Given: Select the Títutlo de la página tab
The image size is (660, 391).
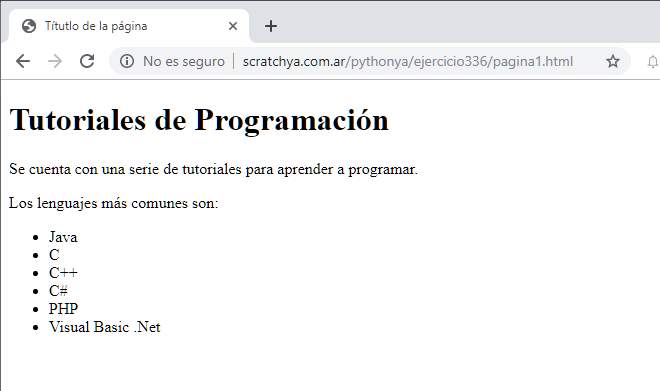Looking at the screenshot, I should (x=129, y=26).
